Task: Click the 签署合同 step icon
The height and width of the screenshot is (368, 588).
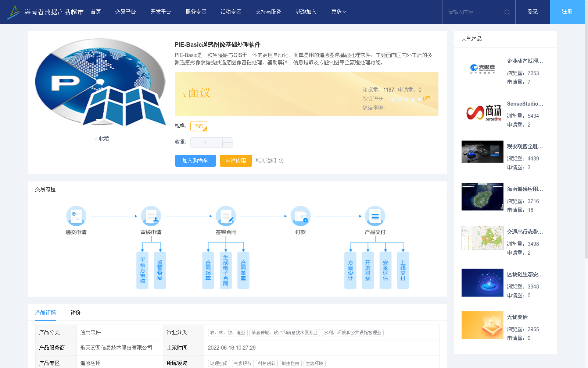Action: [226, 216]
